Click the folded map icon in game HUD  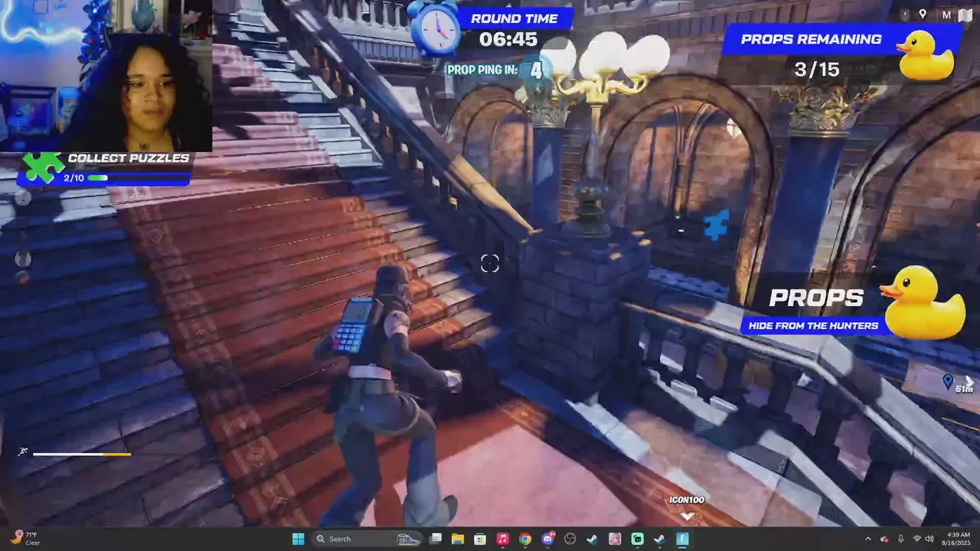click(965, 15)
